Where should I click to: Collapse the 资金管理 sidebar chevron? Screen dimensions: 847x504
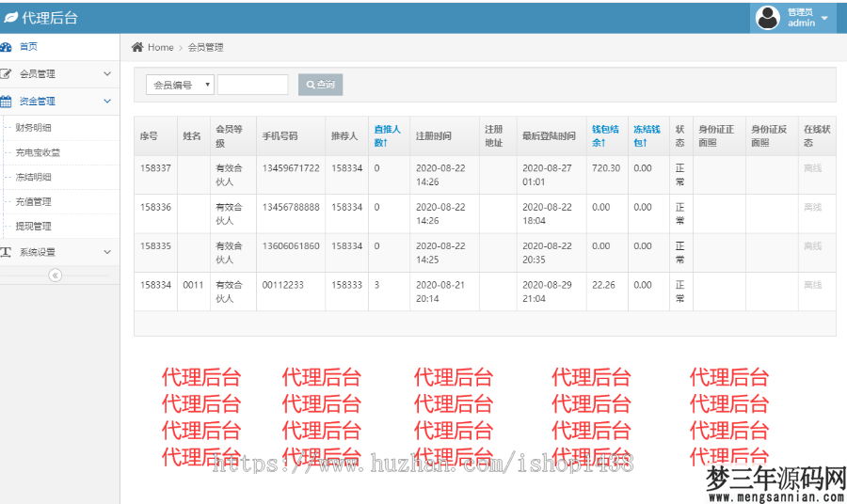107,101
